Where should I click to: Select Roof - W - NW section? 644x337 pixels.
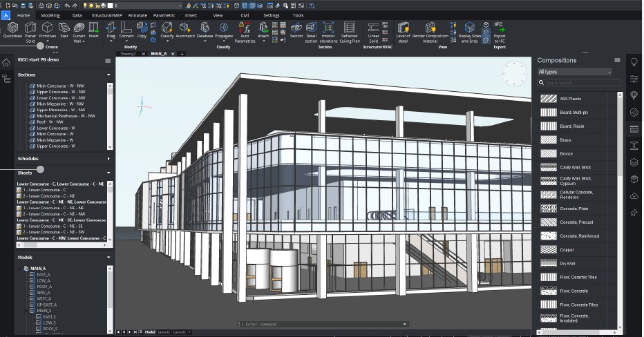click(50, 122)
